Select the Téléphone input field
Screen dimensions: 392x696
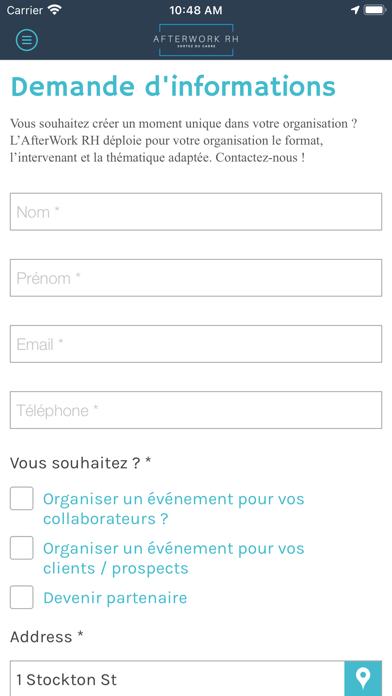click(196, 410)
